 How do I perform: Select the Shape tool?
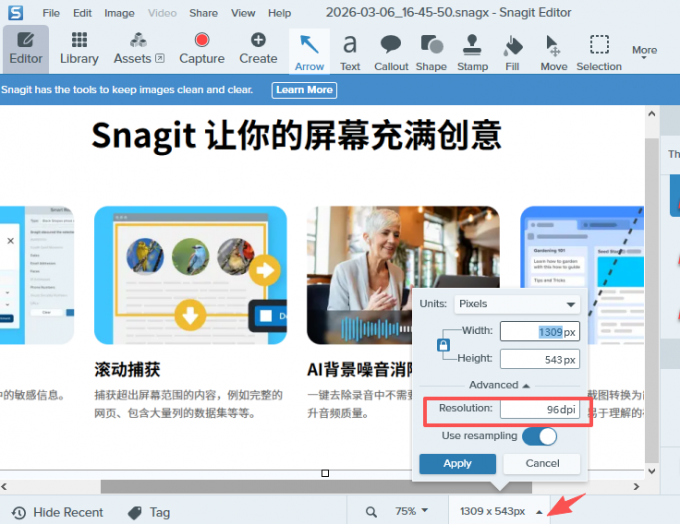(431, 52)
